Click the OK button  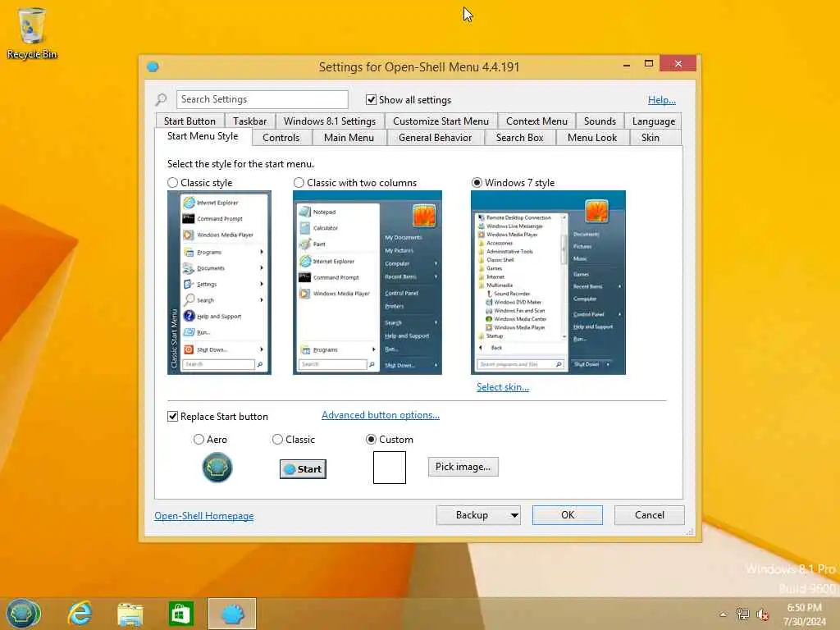[x=568, y=515]
